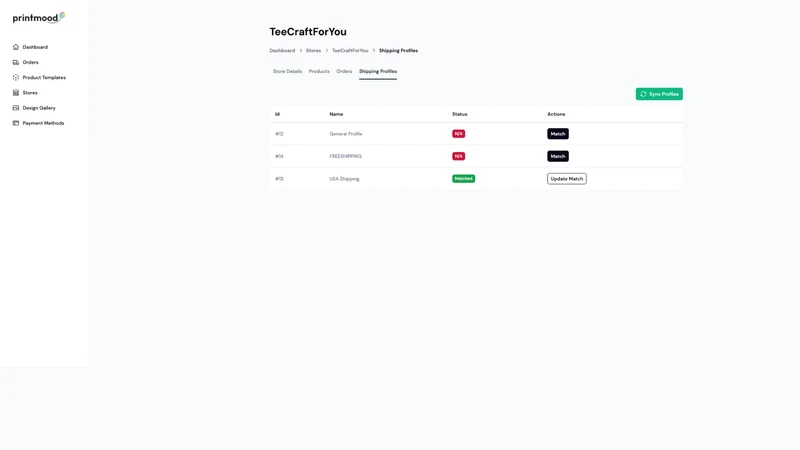Click the Actions column header
800x450 pixels.
tap(556, 114)
